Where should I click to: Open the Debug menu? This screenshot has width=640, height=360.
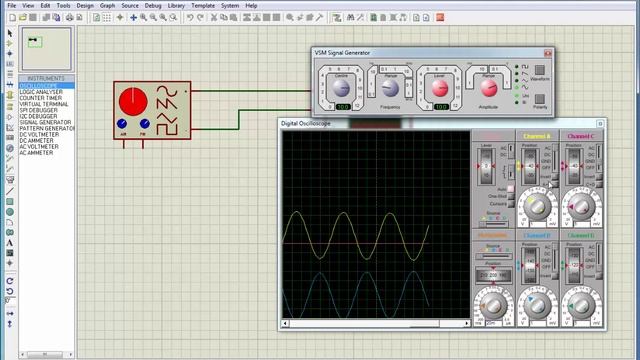click(x=153, y=6)
